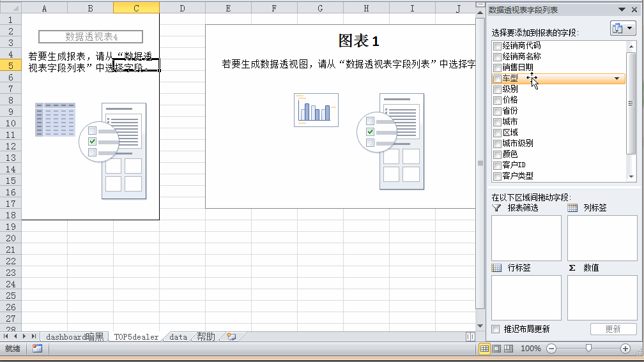This screenshot has width=644, height=362.
Task: Click the 数据透视表4 placeholder title
Action: [91, 36]
